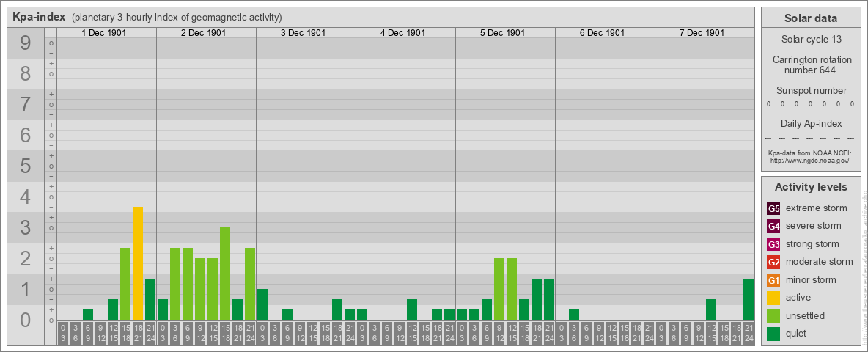The image size is (868, 352).
Task: Click the planetary 3-hourly index subtitle
Action: [177, 18]
